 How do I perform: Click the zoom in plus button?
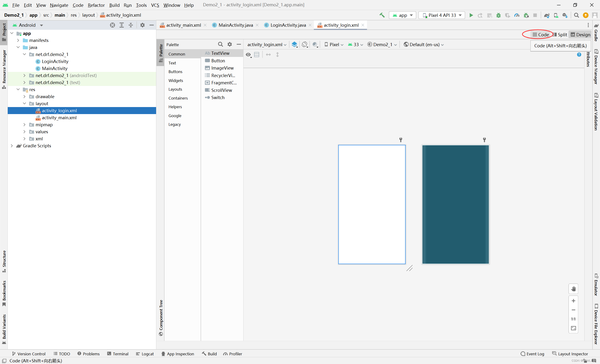pos(573,301)
